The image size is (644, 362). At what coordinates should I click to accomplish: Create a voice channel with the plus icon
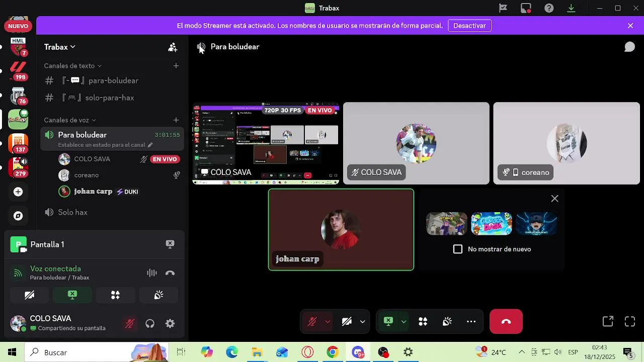[x=176, y=120]
